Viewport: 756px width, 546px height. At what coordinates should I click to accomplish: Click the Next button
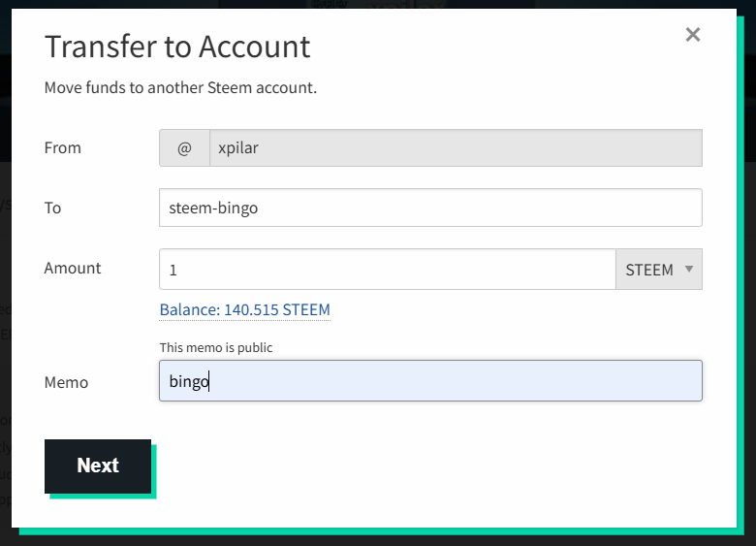point(98,466)
